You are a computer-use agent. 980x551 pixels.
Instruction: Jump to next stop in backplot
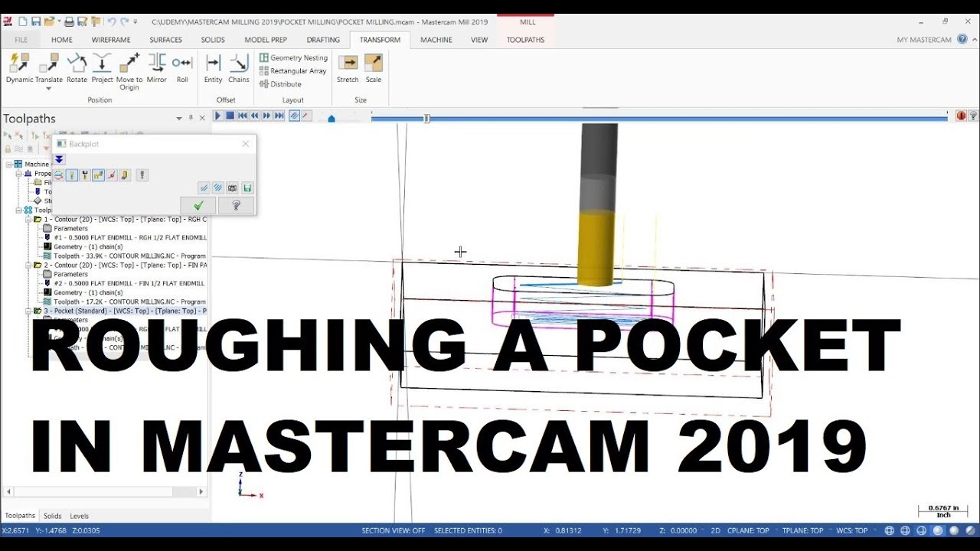[279, 116]
